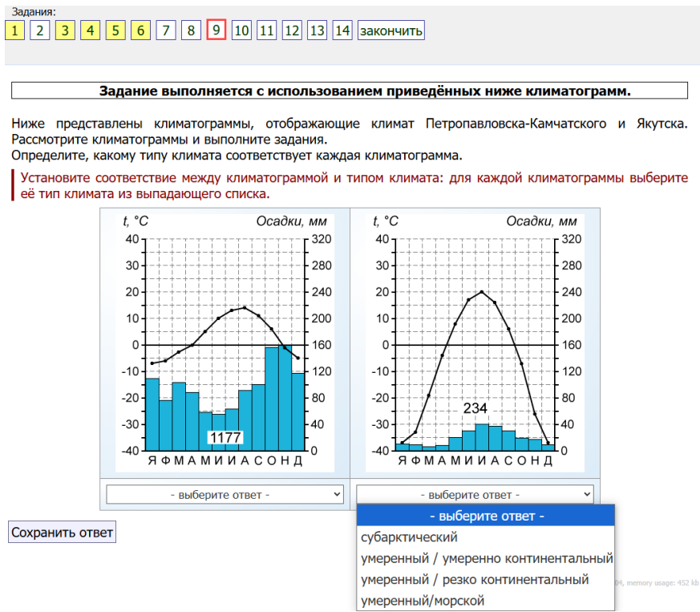The image size is (700, 612).
Task: Switch to task 12
Action: pos(292,30)
